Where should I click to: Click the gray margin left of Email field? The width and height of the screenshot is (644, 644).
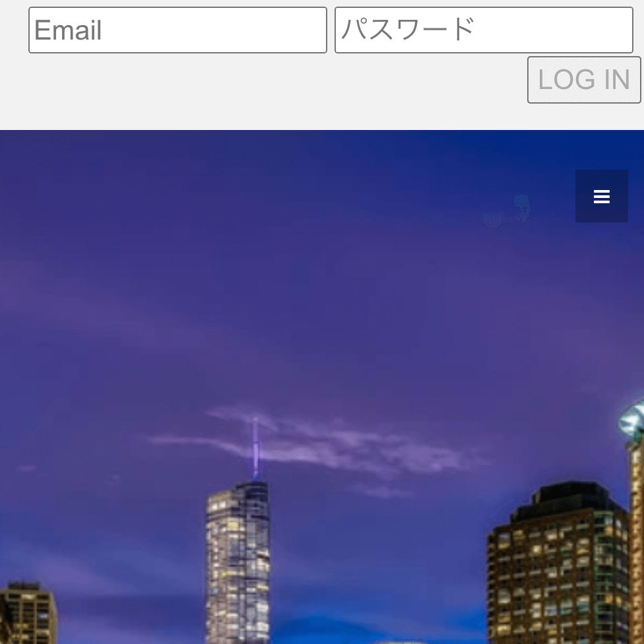click(x=13, y=30)
